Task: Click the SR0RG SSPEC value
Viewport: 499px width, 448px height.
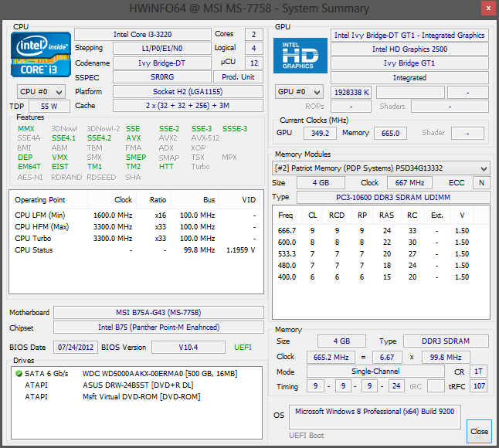Action: [x=162, y=77]
